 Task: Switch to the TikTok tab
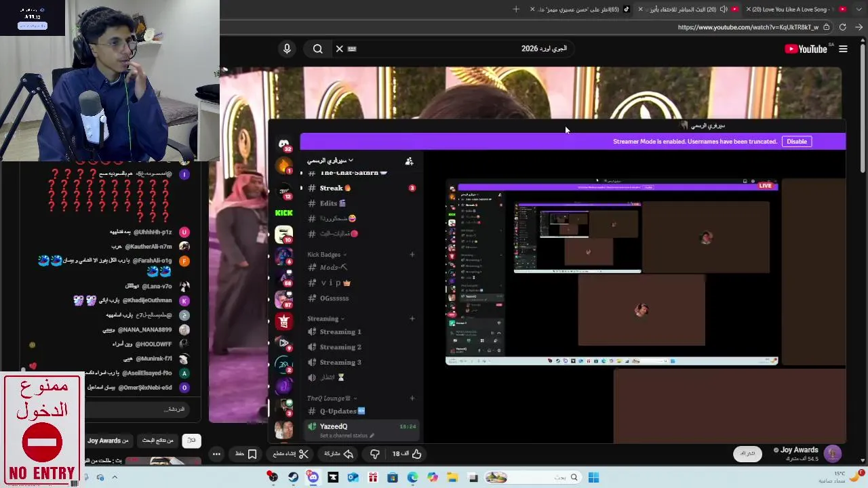pos(581,9)
